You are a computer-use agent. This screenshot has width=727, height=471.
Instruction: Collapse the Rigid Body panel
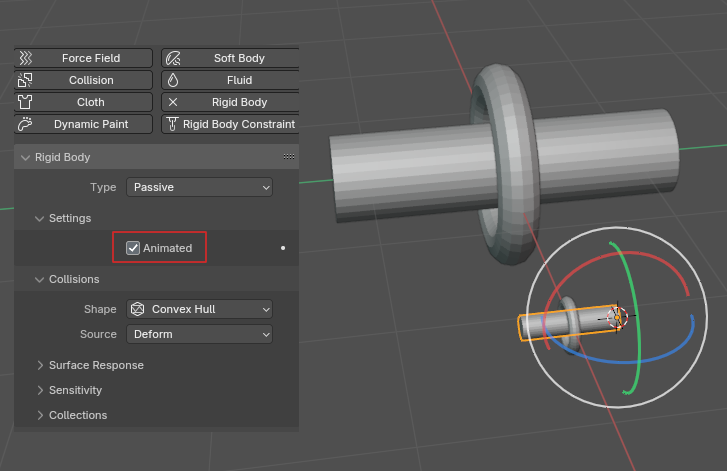[x=26, y=158]
